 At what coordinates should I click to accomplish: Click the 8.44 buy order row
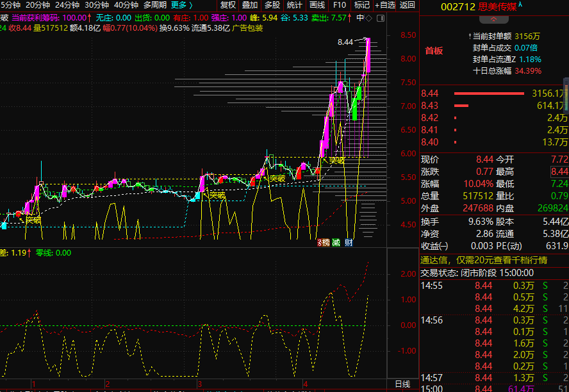[493, 94]
